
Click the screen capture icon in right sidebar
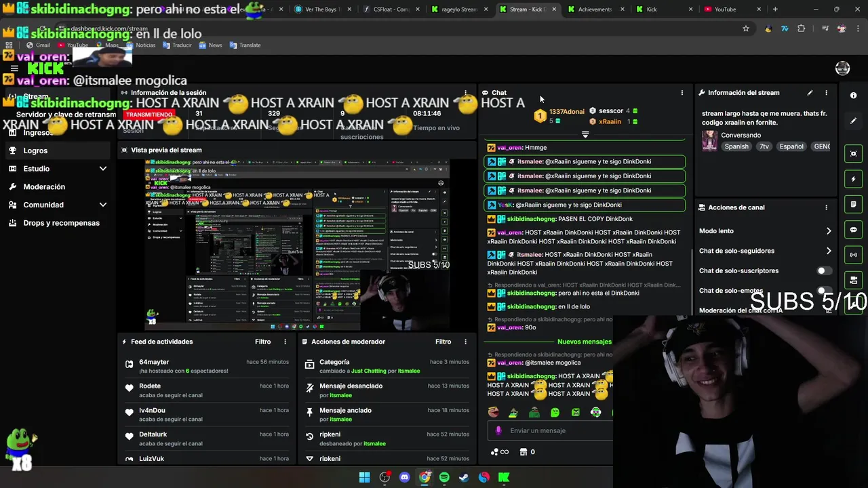[x=854, y=154]
